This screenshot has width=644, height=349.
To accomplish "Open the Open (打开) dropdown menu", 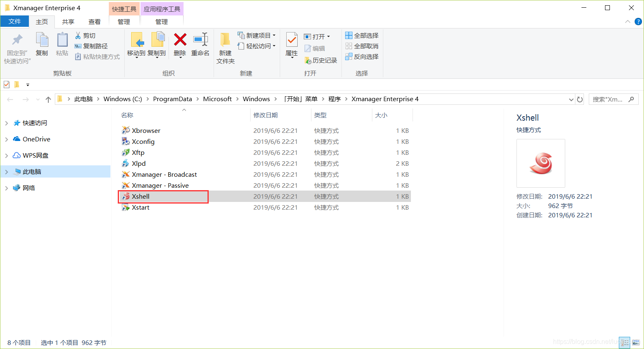I will pos(317,37).
